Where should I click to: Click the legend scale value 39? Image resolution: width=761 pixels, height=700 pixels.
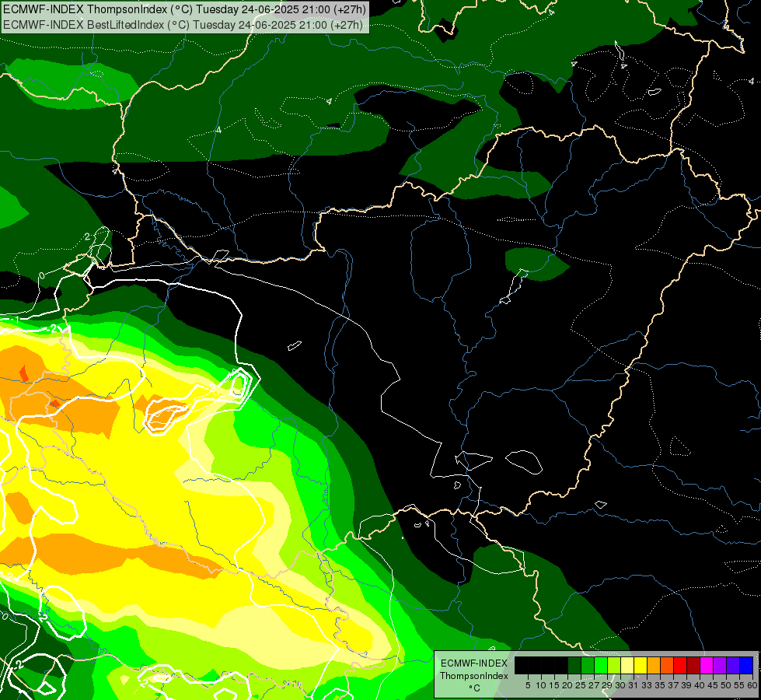pos(686,685)
